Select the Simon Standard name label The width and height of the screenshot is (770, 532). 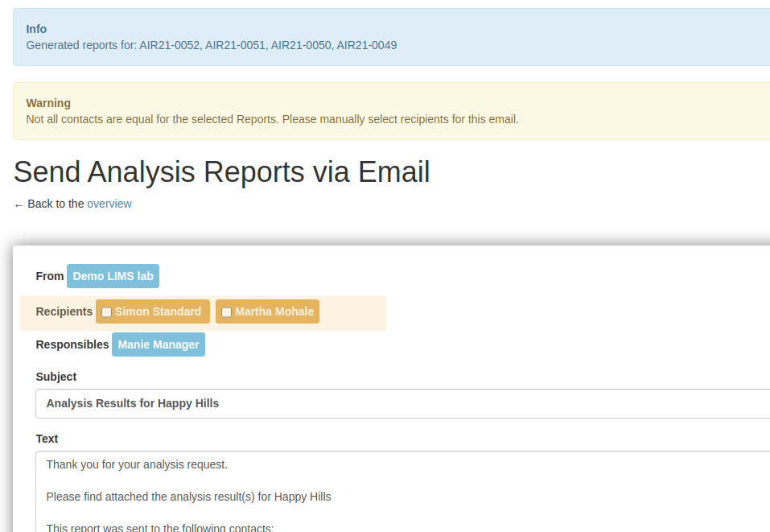(158, 311)
